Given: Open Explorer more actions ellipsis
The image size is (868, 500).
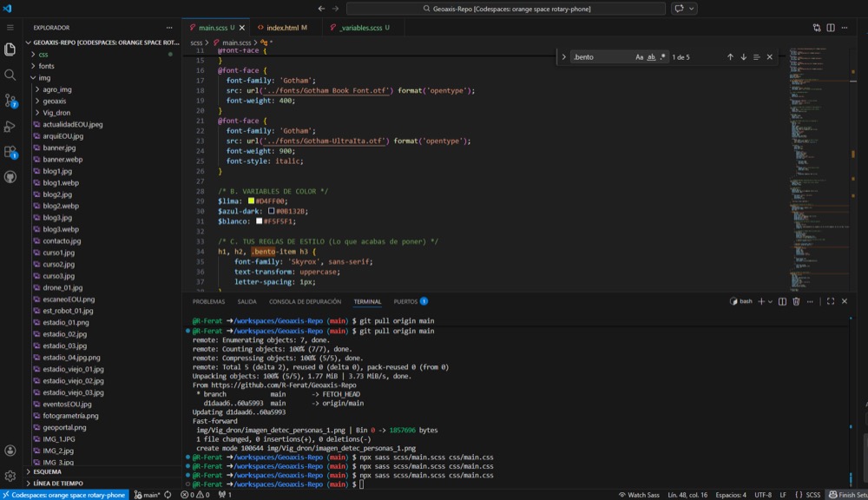Looking at the screenshot, I should pyautogui.click(x=169, y=27).
